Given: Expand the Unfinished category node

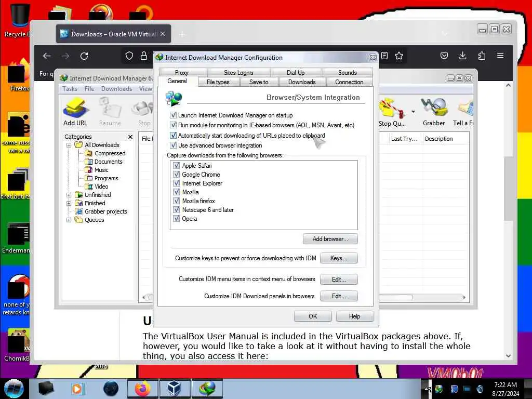Looking at the screenshot, I should click(69, 195).
